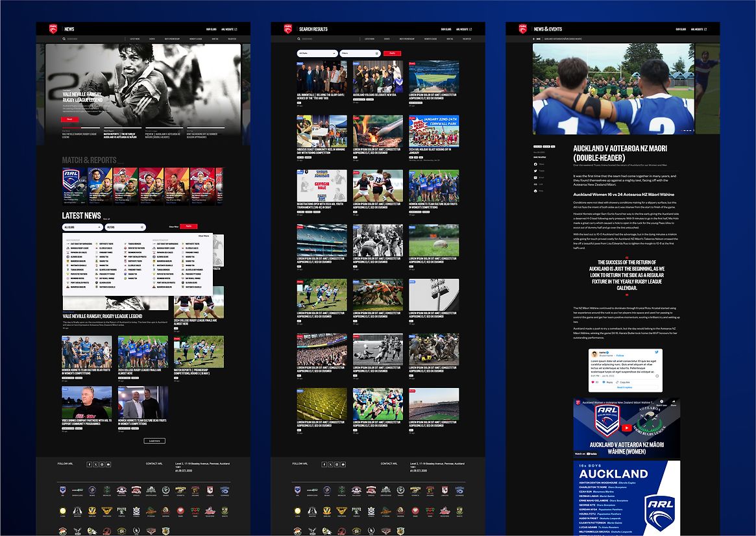Click the Load more button

point(154,441)
